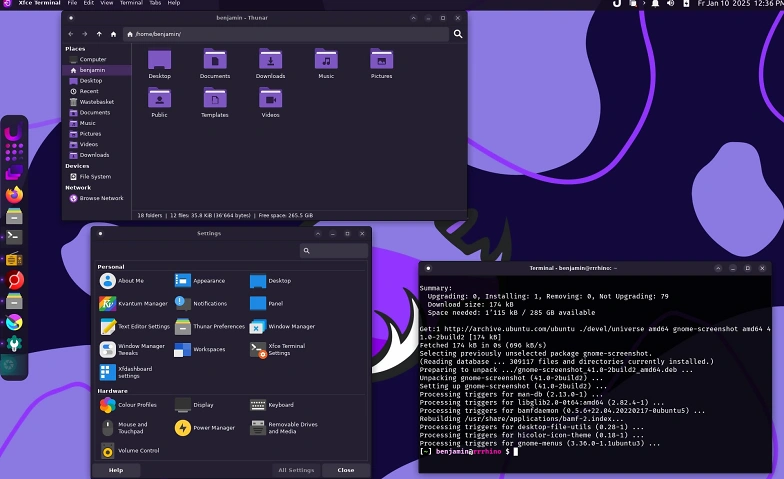Open Text Editor Settings
This screenshot has width=784, height=479.
point(134,326)
